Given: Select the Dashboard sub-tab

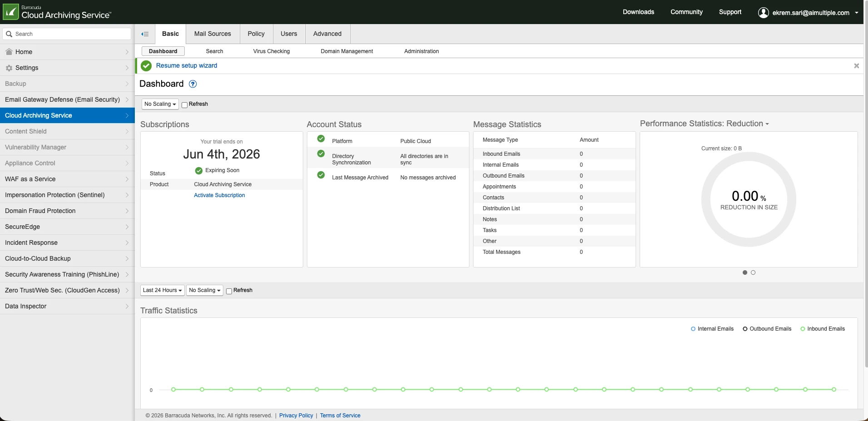Looking at the screenshot, I should coord(163,51).
